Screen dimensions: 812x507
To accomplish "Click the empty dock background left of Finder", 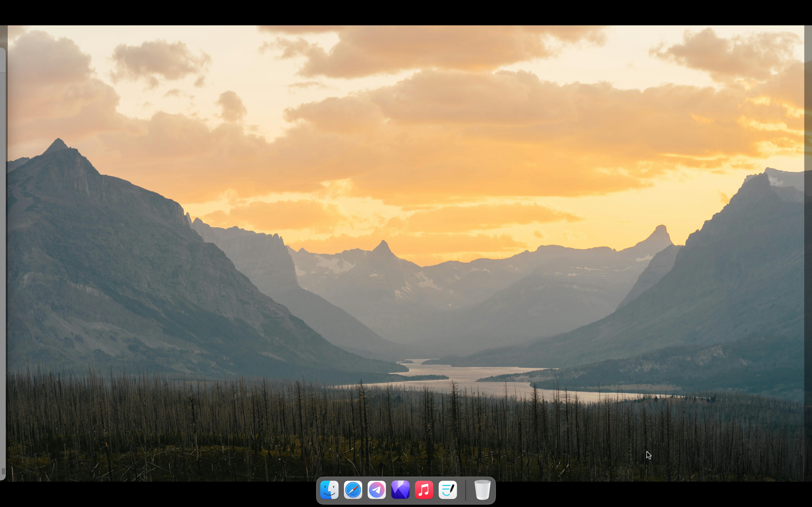I will pyautogui.click(x=318, y=490).
